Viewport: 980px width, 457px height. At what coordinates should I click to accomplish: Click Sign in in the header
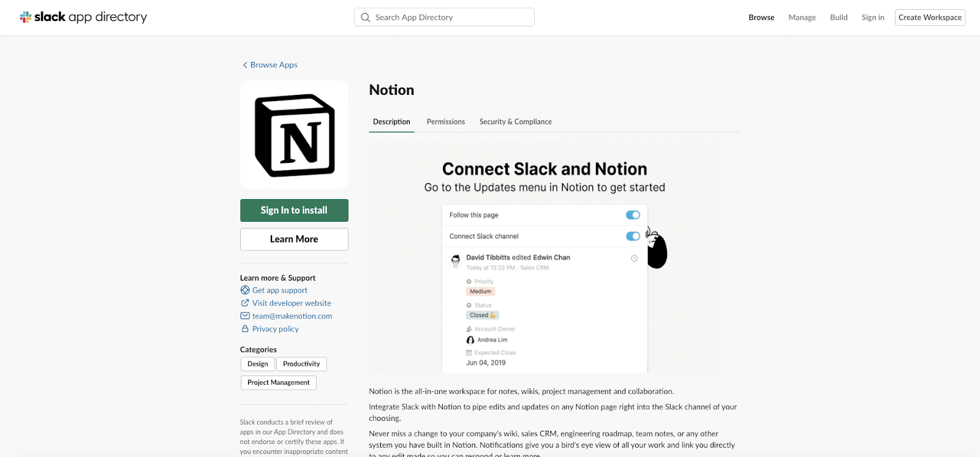tap(873, 17)
